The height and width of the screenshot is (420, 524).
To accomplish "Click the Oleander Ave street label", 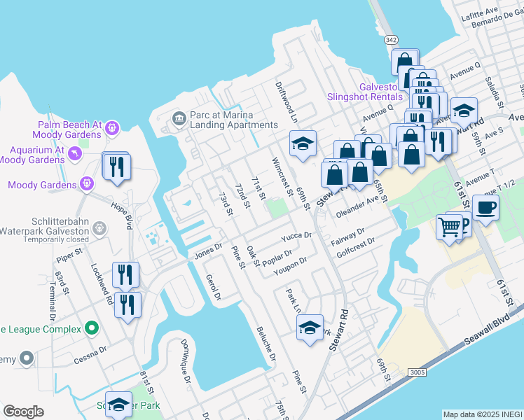I will pos(357,207).
